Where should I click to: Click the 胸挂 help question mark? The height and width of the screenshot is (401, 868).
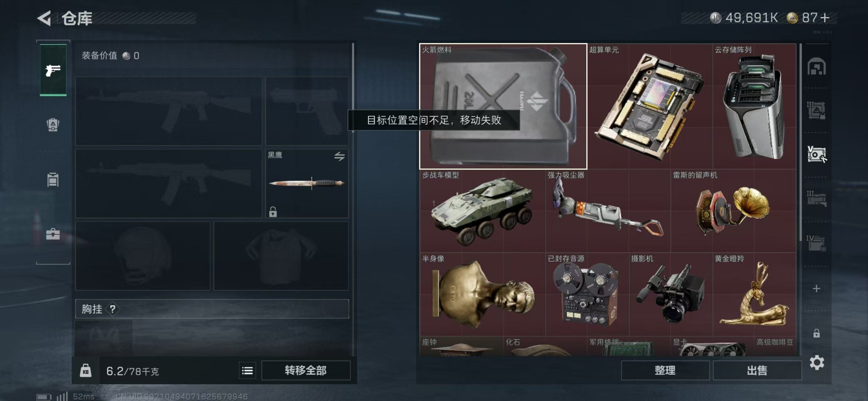click(x=112, y=309)
